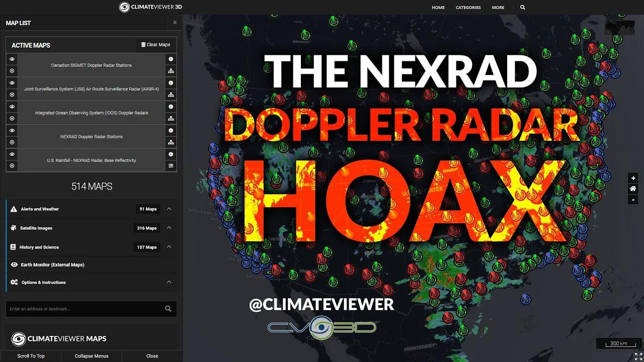Image resolution: width=644 pixels, height=362 pixels.
Task: Click the ClimateViewer 3D logo
Action: [150, 7]
